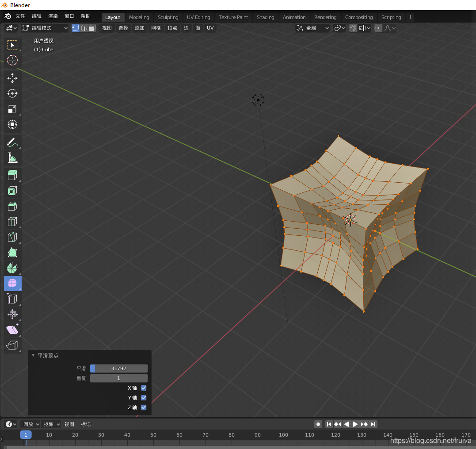
Task: Jump to the next keyframe
Action: pos(364,424)
